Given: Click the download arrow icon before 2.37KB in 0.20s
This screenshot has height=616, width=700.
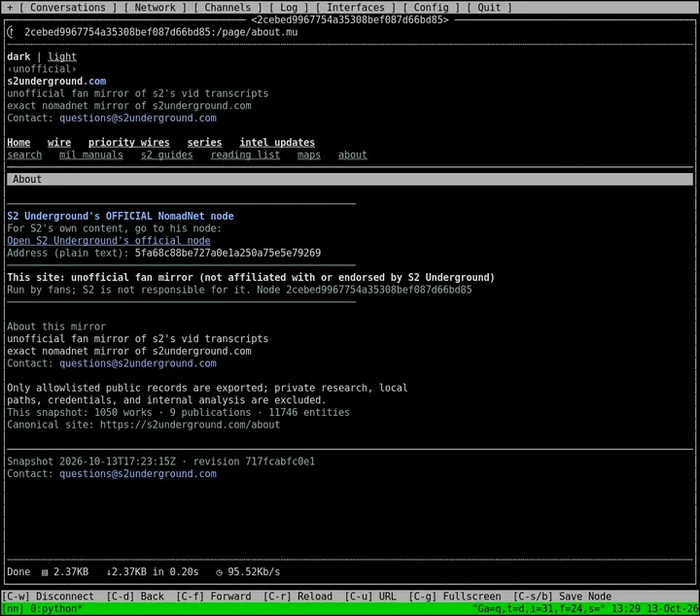Looking at the screenshot, I should [x=109, y=572].
